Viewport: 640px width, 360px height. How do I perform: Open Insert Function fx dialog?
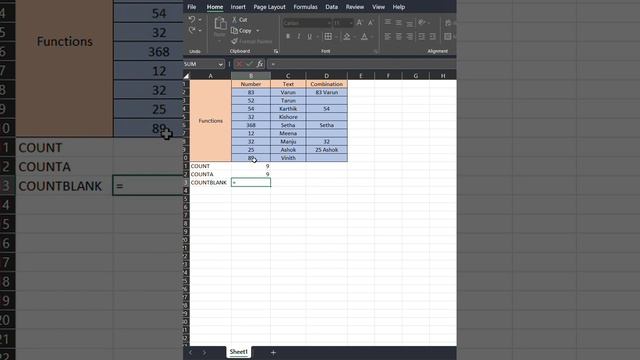click(x=260, y=64)
